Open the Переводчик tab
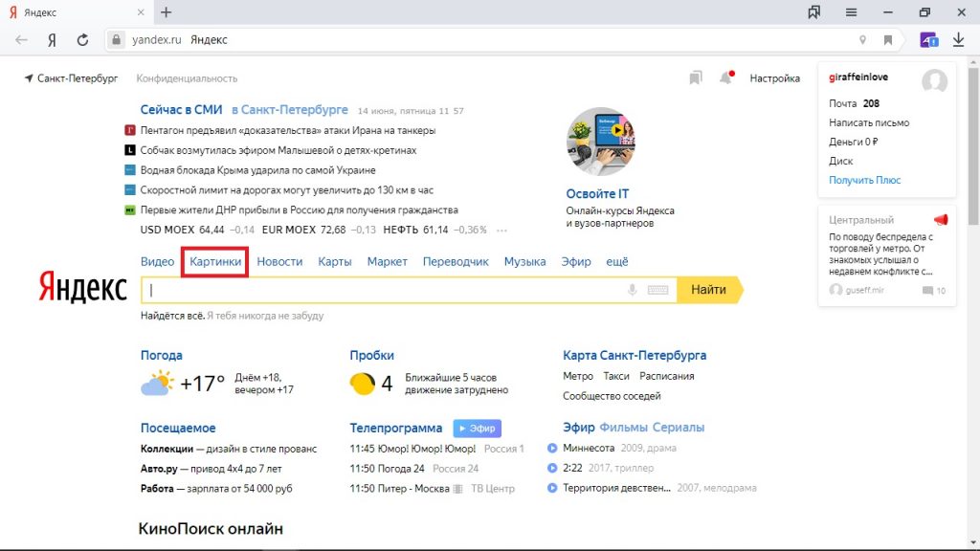 click(456, 262)
